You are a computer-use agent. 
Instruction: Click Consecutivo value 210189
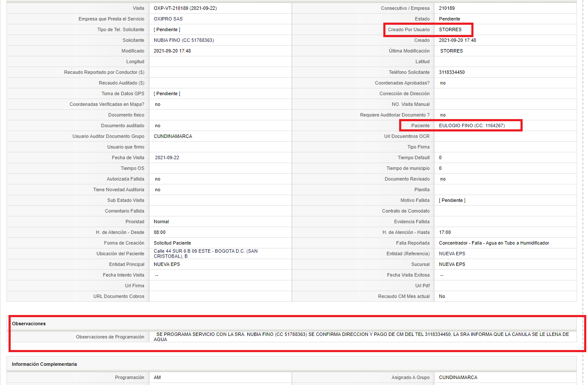(x=447, y=8)
